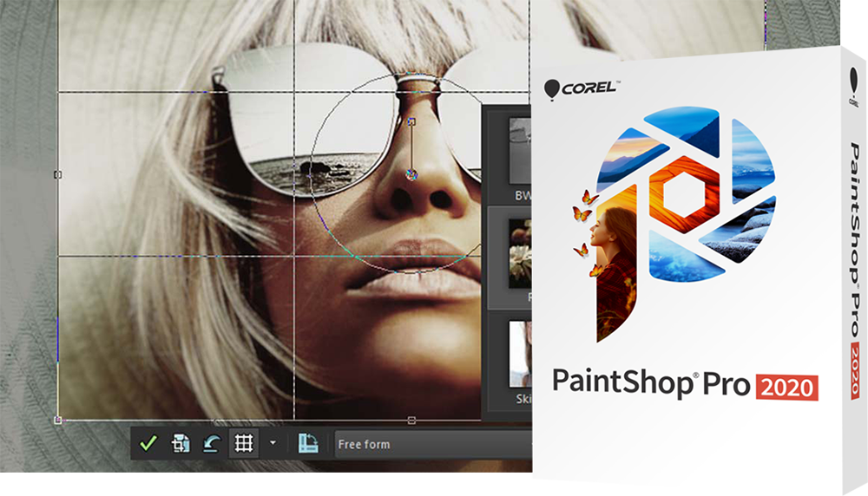Apply the crop with the green checkmark
Screen dimensions: 868x496
point(148,443)
